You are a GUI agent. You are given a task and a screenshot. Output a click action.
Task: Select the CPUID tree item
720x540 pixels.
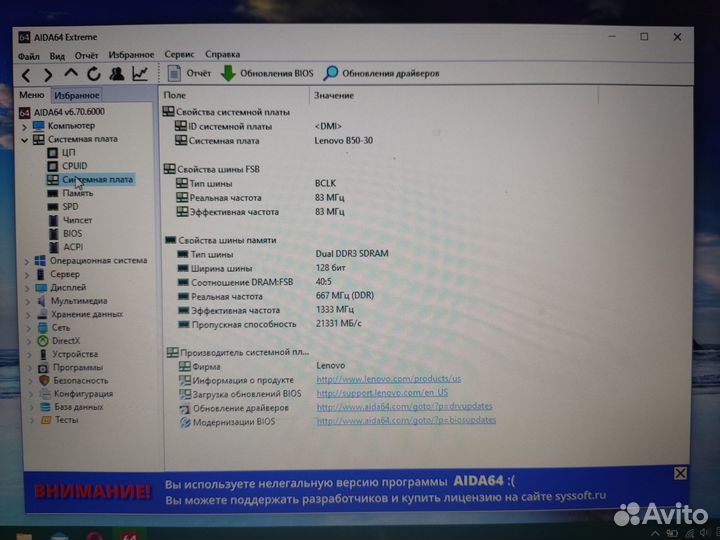coord(74,166)
